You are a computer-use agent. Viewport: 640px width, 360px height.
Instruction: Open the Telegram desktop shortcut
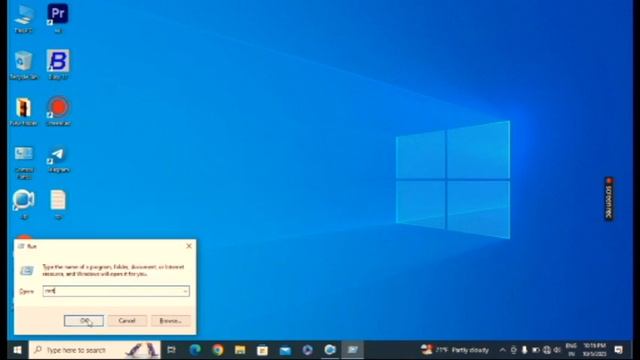pos(58,160)
